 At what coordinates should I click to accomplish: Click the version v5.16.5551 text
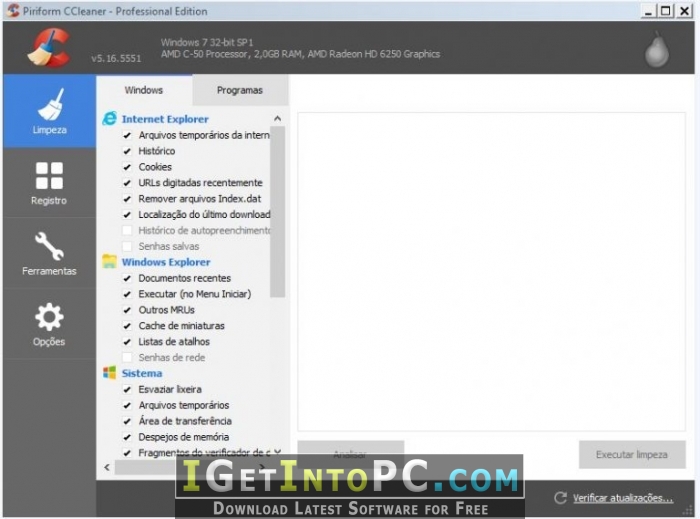[x=116, y=58]
